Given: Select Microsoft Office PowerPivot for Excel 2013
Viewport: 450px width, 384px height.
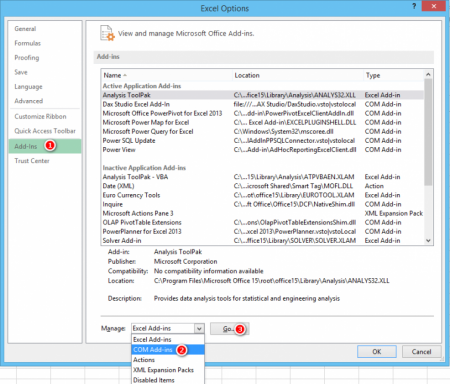Looking at the screenshot, I should 262,113.
